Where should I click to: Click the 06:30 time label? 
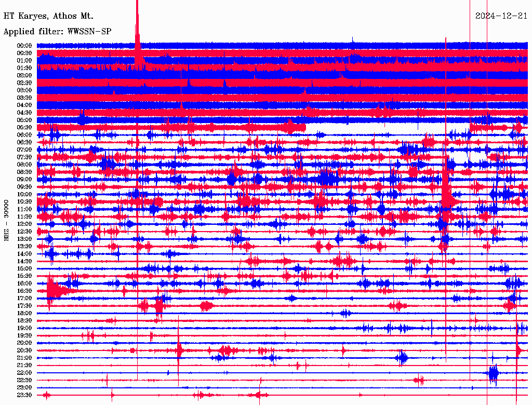(x=24, y=142)
